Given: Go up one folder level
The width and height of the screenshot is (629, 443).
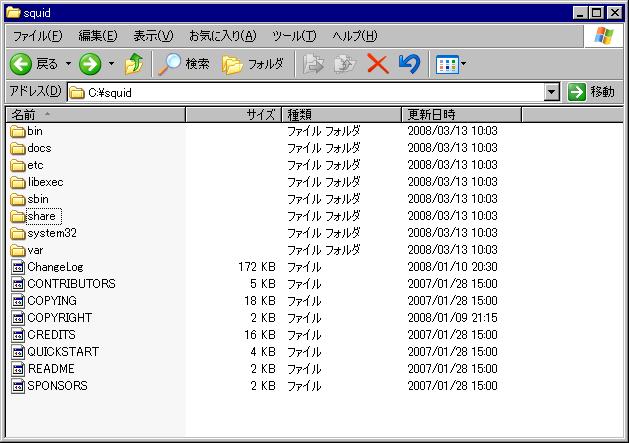Looking at the screenshot, I should click(x=134, y=64).
